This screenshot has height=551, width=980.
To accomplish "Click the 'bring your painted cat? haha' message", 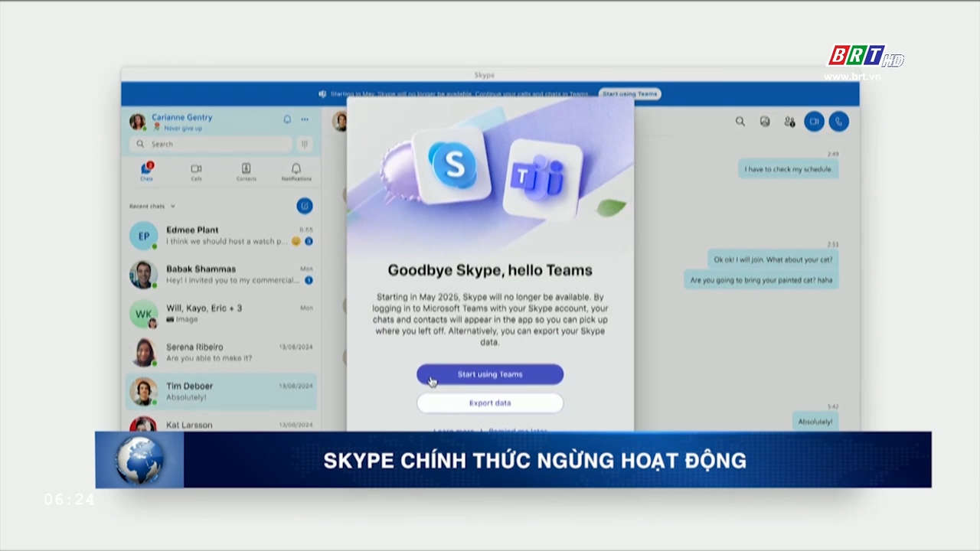I will pos(761,280).
